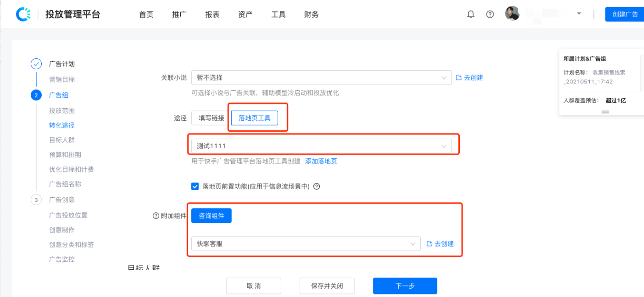The image size is (644, 297).
Task: Select the 填写链接 path option
Action: pos(211,118)
